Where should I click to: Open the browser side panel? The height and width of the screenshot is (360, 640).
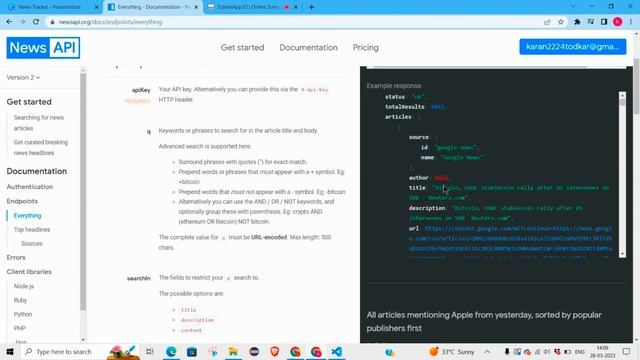[604, 22]
